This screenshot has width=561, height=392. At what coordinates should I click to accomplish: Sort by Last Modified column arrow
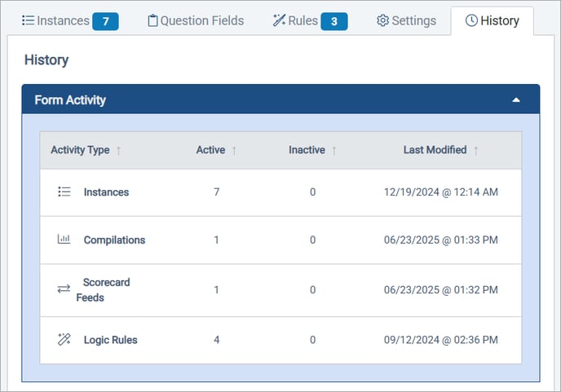coord(476,150)
